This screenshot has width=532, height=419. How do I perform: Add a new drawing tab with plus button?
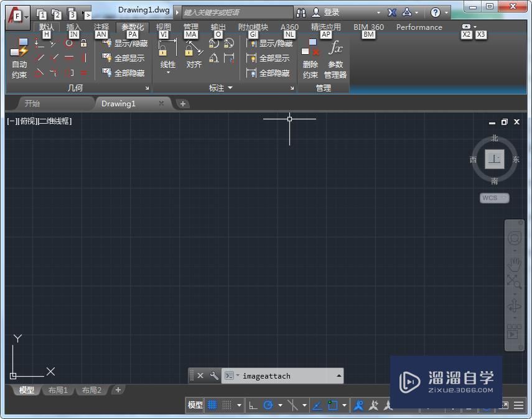pos(183,104)
